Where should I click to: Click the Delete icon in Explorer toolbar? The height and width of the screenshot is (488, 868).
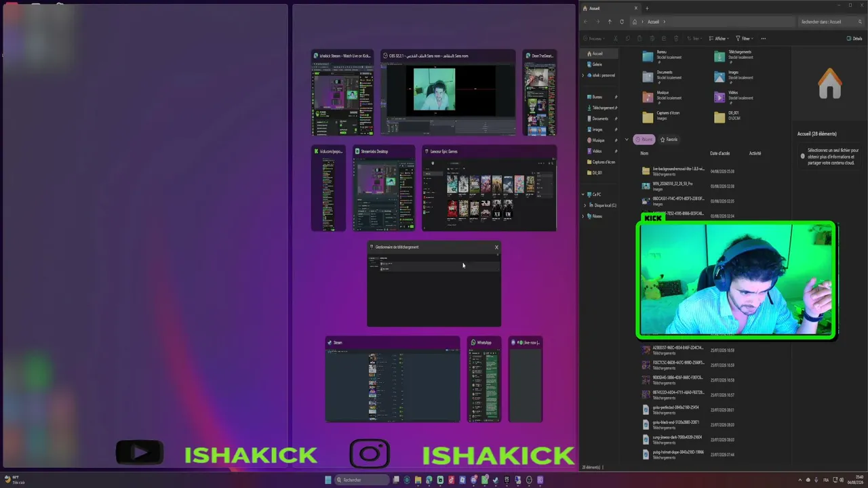[676, 39]
